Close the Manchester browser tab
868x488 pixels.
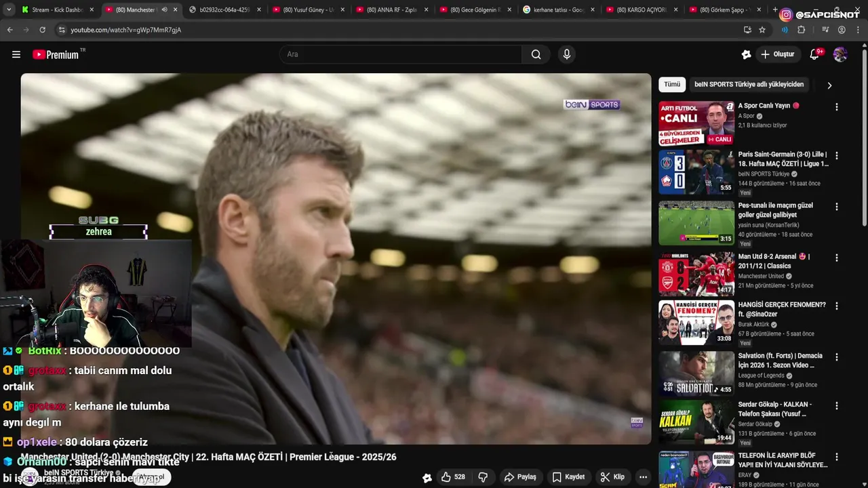click(176, 10)
